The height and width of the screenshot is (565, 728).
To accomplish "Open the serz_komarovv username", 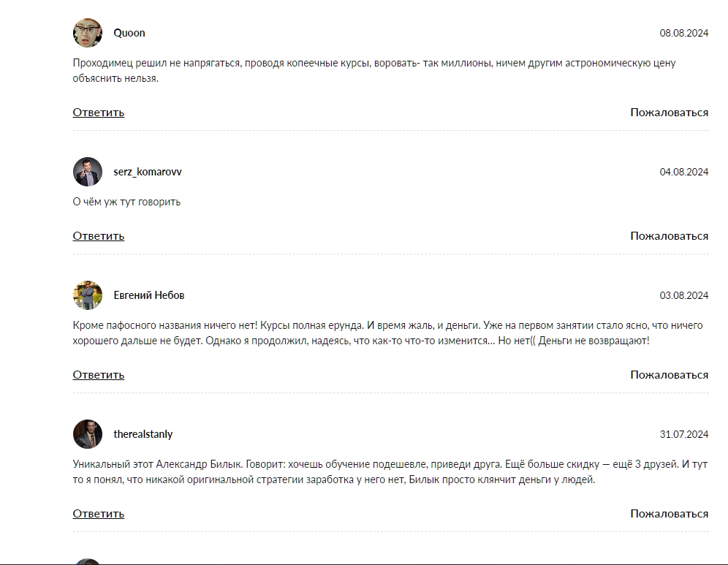I will pos(148,172).
